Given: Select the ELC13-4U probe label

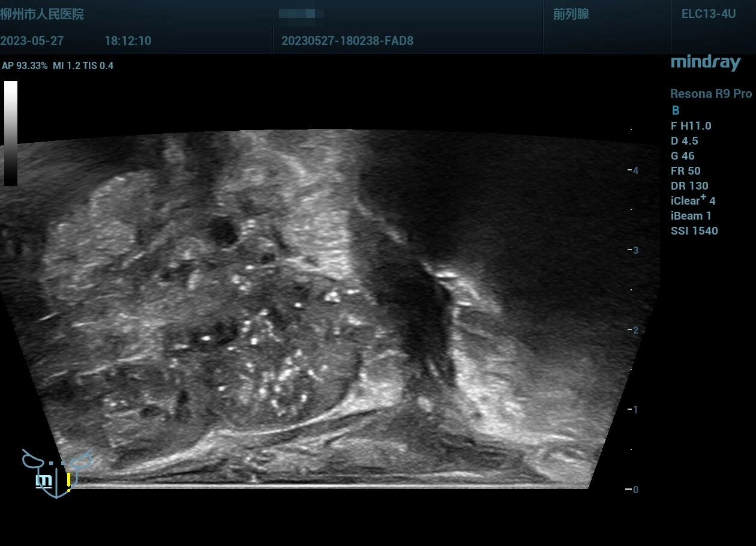Looking at the screenshot, I should [x=708, y=14].
